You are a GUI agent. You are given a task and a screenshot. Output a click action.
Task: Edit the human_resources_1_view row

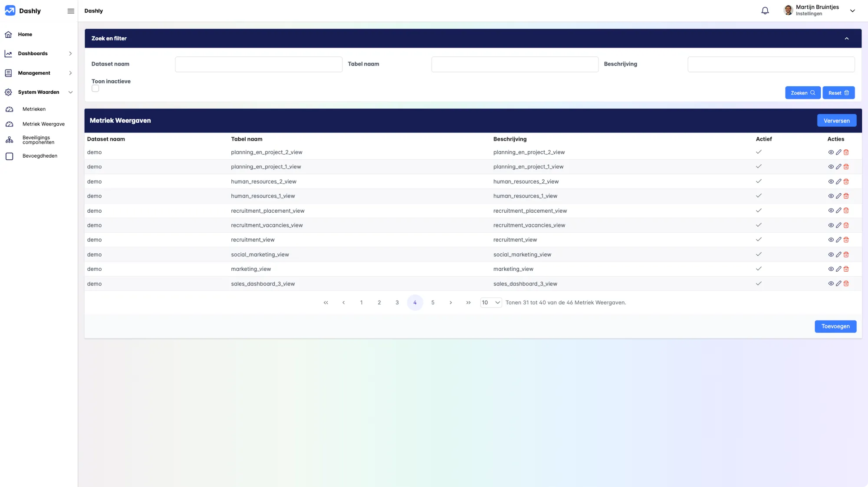[x=838, y=196]
